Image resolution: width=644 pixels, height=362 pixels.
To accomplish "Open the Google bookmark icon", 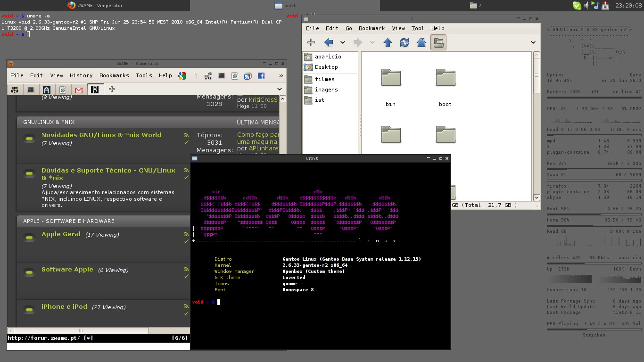I will click(x=182, y=75).
